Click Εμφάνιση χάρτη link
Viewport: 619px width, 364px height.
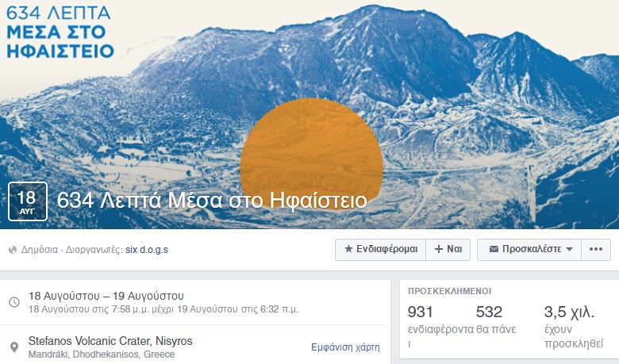[345, 347]
